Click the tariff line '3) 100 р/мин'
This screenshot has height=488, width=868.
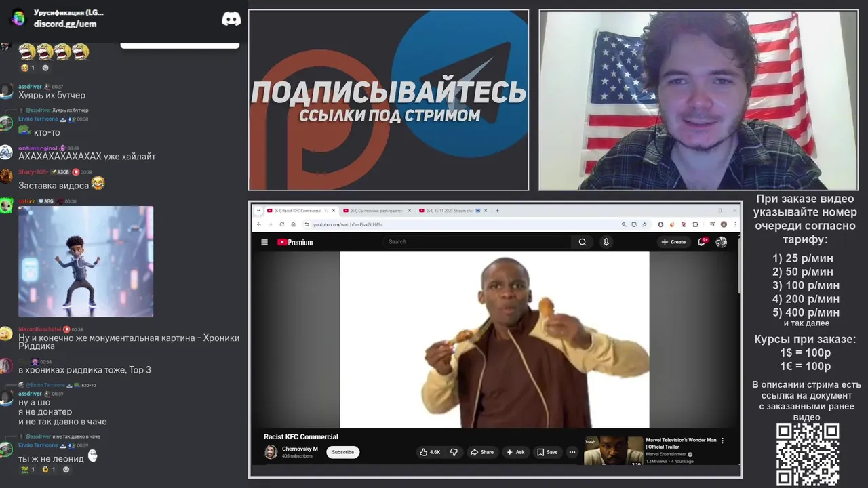(806, 285)
